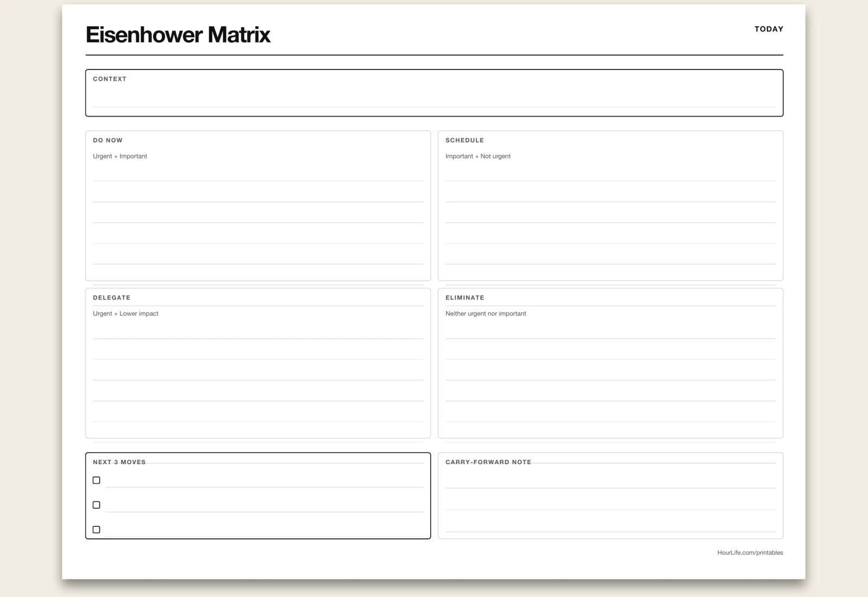Click the Eisenhower Matrix title
Screen dimensions: 868x597
click(178, 35)
